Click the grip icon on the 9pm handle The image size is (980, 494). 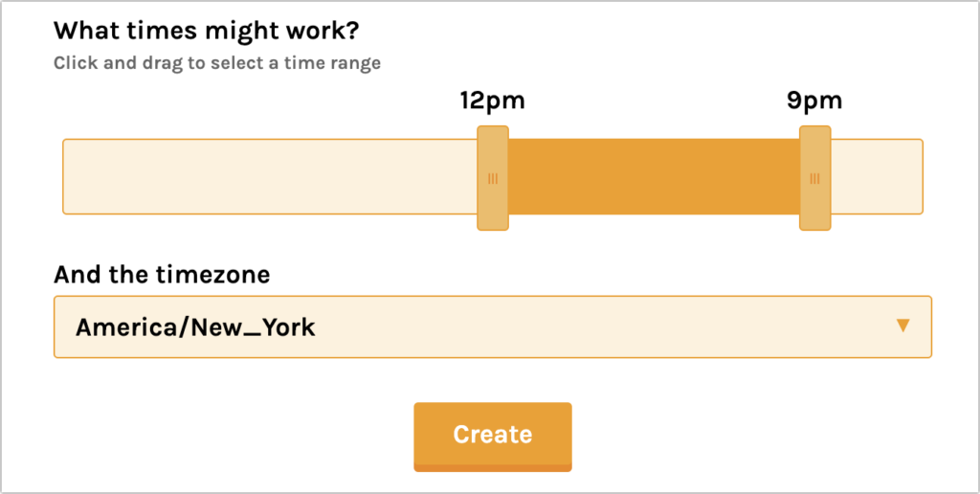814,179
